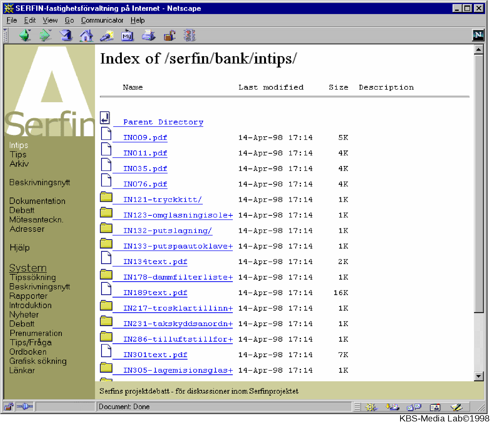Open Discussion groups component bar icon

(414, 407)
